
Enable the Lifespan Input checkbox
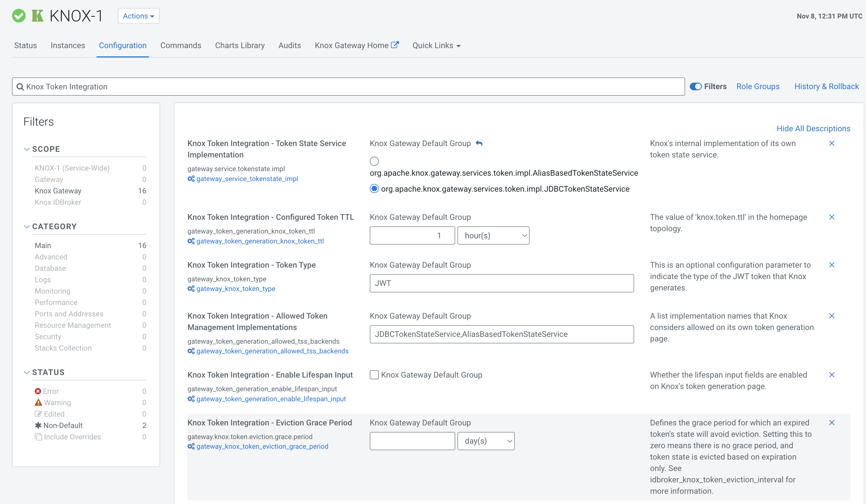pyautogui.click(x=374, y=375)
